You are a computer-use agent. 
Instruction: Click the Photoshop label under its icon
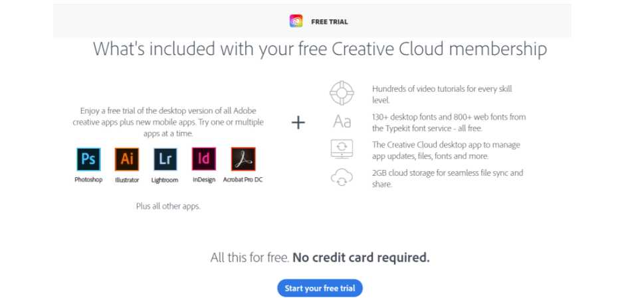(x=88, y=180)
